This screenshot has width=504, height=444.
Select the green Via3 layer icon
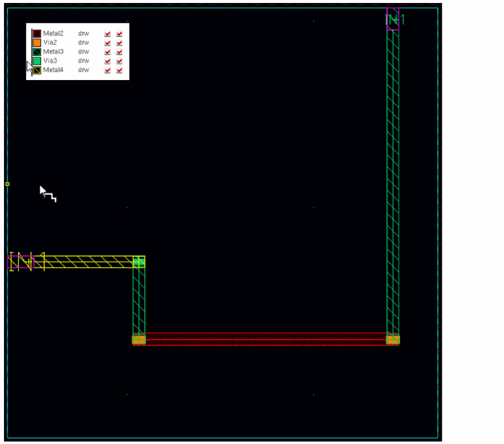[x=37, y=61]
